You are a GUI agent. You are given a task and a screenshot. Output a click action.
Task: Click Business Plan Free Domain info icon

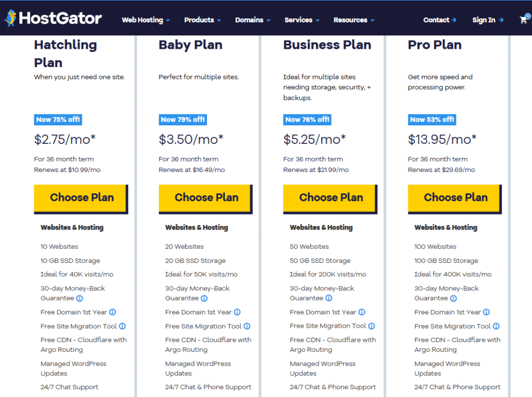click(x=362, y=312)
